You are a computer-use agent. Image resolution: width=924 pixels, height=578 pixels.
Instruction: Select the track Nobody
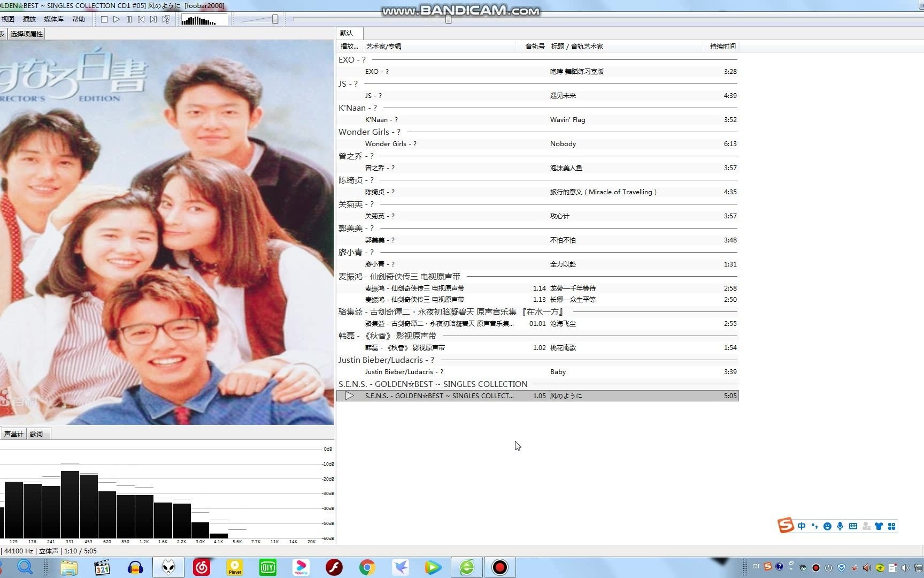537,144
